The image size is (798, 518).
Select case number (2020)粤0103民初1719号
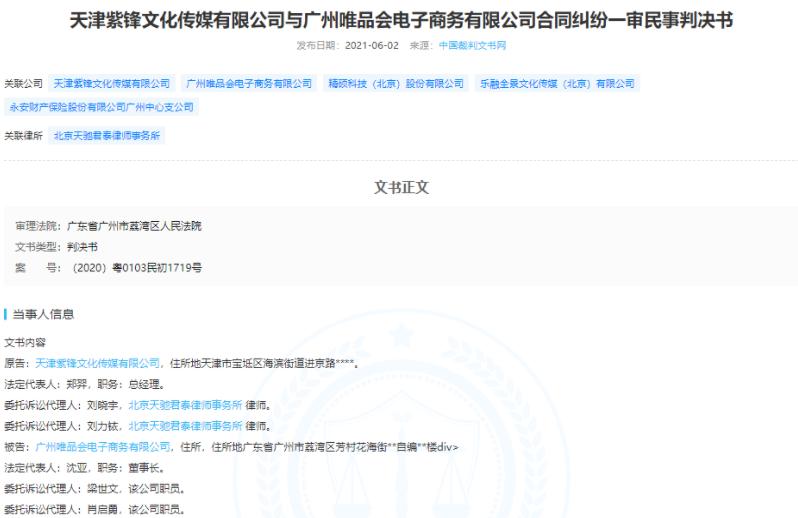click(137, 268)
